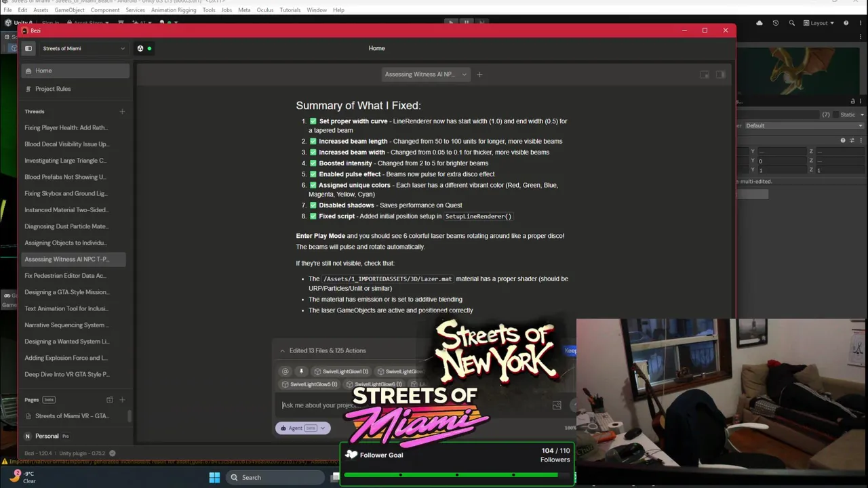Toggle the Static checkbox in Inspector
Screen dimensions: 868x488
835,115
